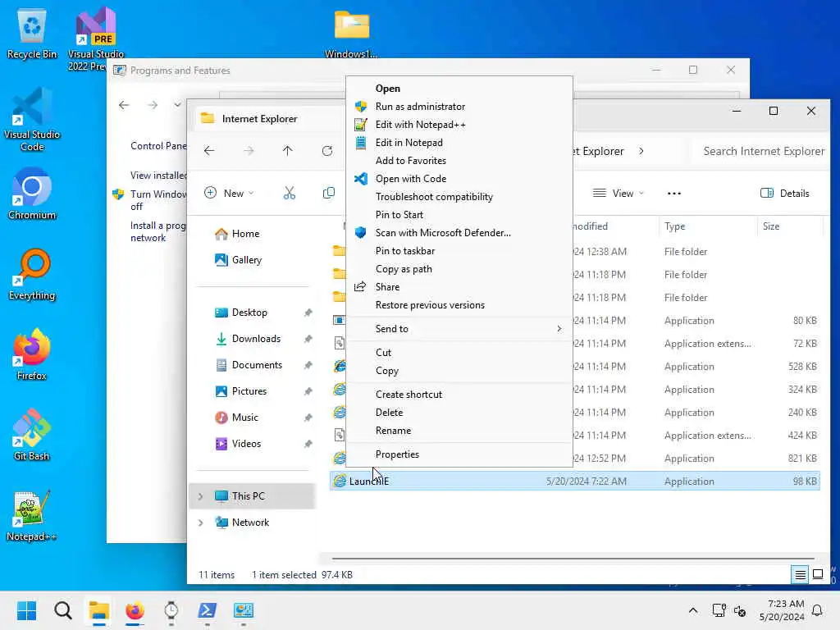Screen dimensions: 840x630
Task: Launch Chromium from the desktop
Action: (x=32, y=194)
